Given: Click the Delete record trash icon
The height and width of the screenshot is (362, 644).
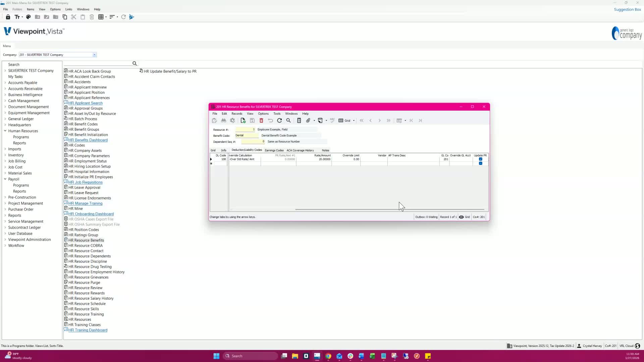Looking at the screenshot, I should point(261,121).
